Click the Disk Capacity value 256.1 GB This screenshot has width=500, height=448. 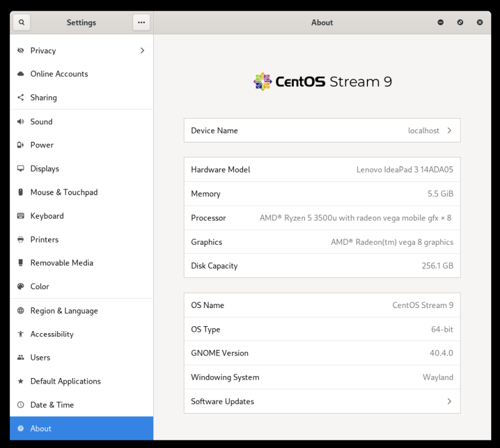pyautogui.click(x=437, y=266)
